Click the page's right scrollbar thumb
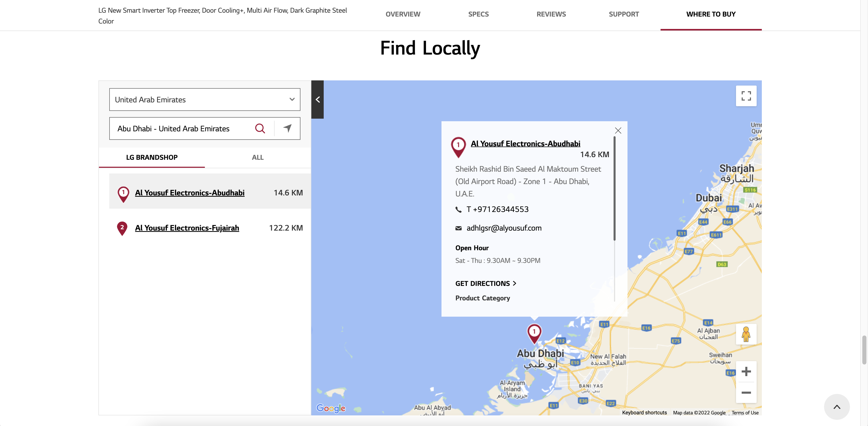868x426 pixels. click(864, 350)
